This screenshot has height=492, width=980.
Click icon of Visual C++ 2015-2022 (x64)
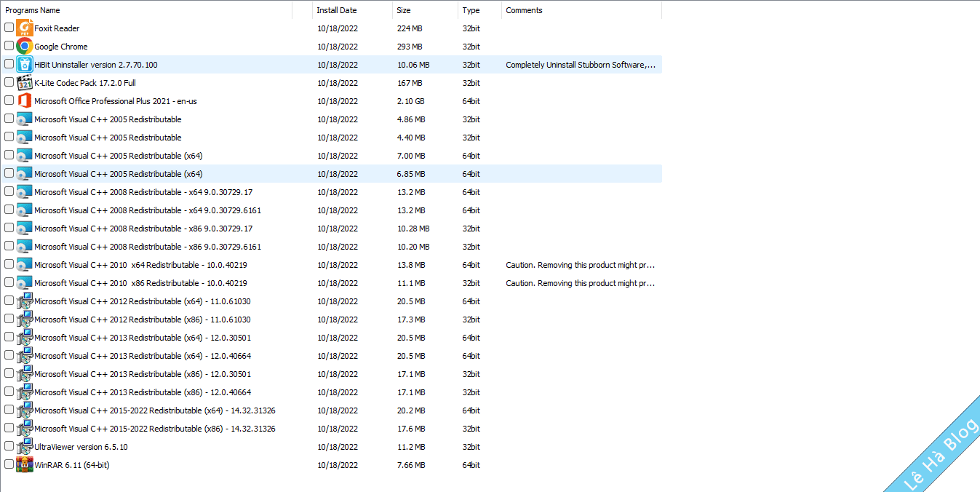[24, 410]
